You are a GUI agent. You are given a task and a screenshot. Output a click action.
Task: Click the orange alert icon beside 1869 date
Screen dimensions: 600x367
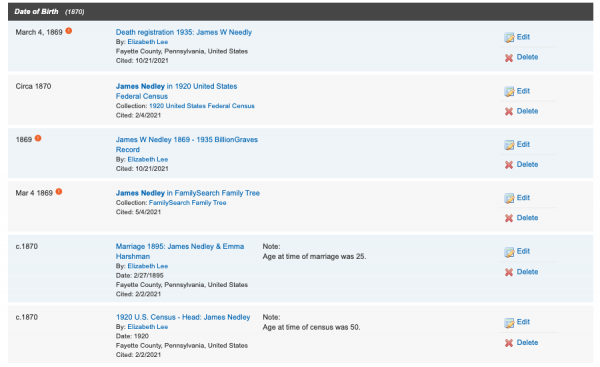point(38,138)
